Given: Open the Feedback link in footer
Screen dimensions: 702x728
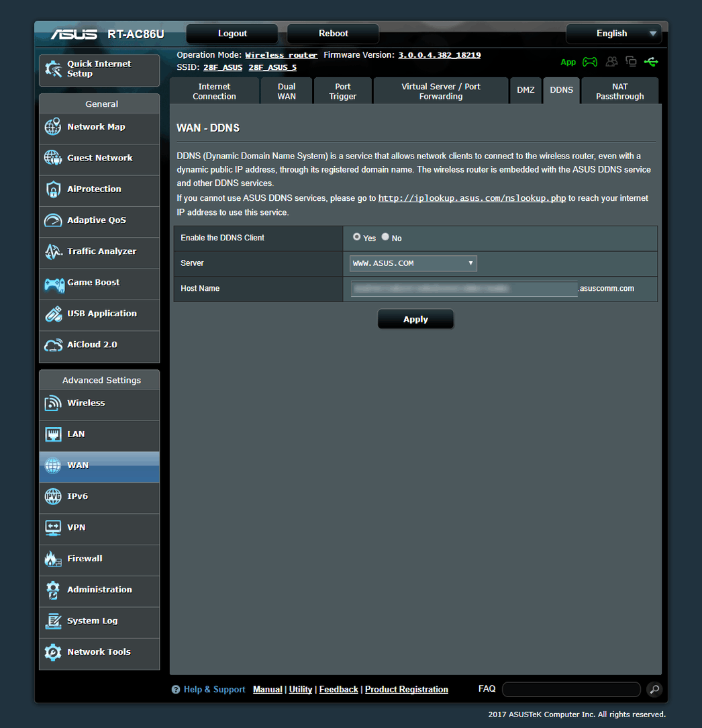Looking at the screenshot, I should [x=339, y=690].
